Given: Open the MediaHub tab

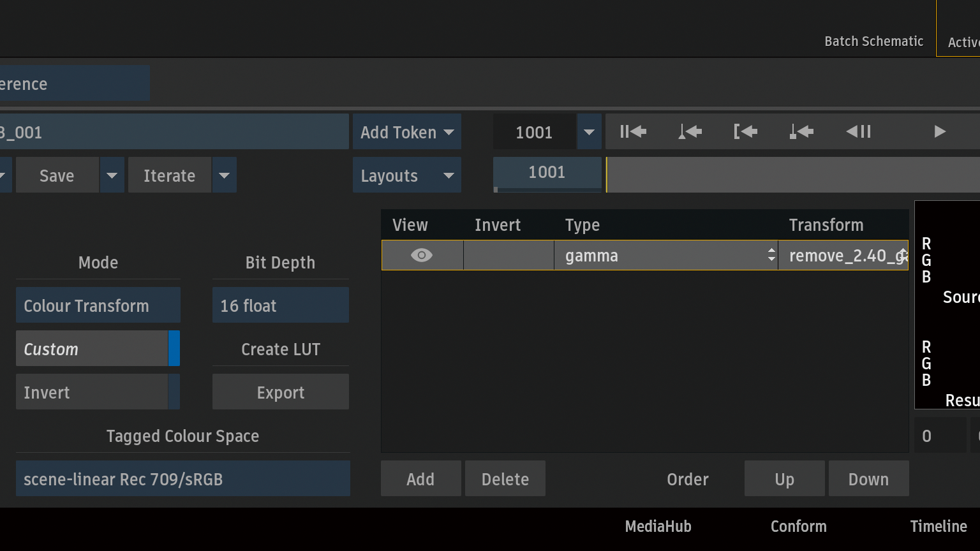Looking at the screenshot, I should coord(658,526).
